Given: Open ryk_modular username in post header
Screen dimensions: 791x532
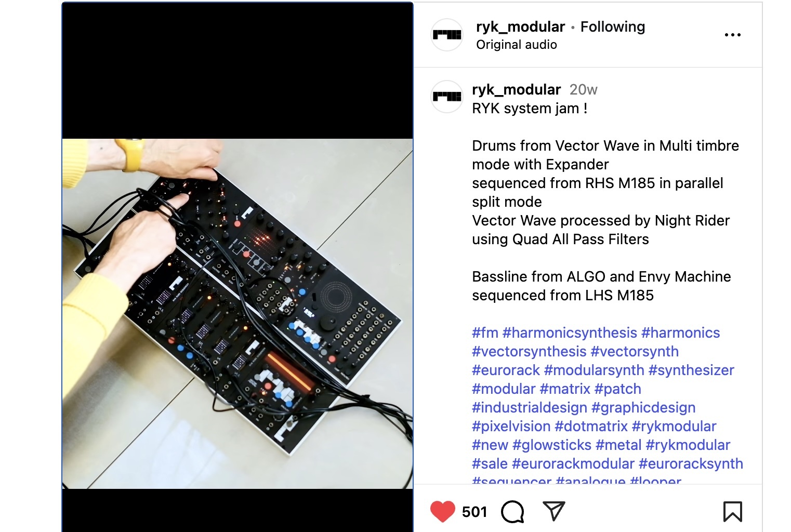Looking at the screenshot, I should 520,26.
